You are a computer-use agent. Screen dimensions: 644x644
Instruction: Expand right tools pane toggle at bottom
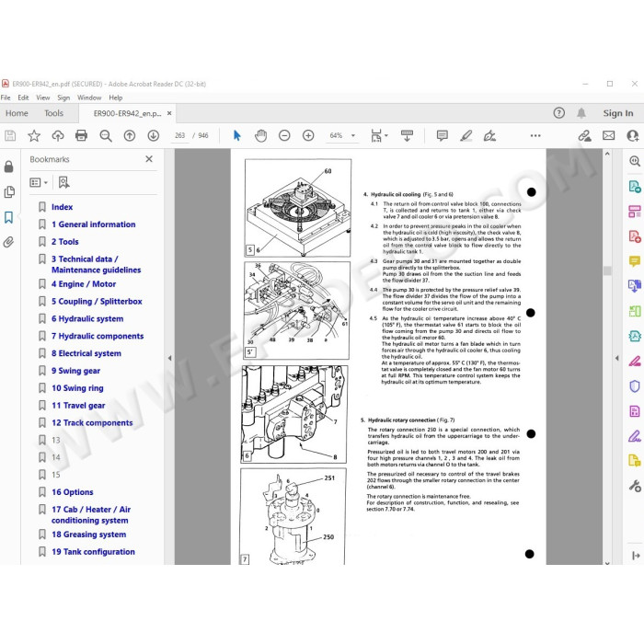coord(636,556)
